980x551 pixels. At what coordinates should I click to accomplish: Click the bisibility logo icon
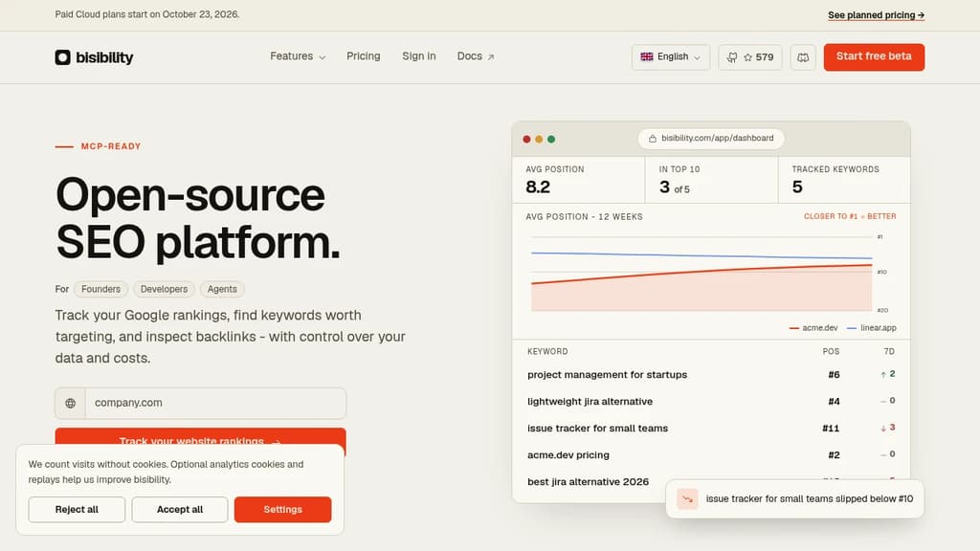click(62, 57)
